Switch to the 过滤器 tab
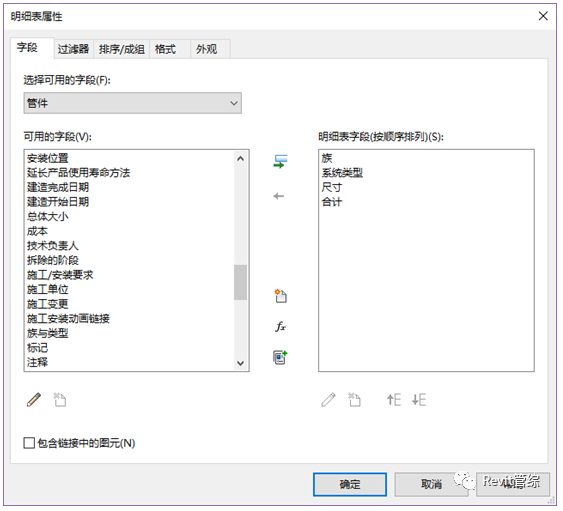This screenshot has width=563, height=511. [73, 49]
